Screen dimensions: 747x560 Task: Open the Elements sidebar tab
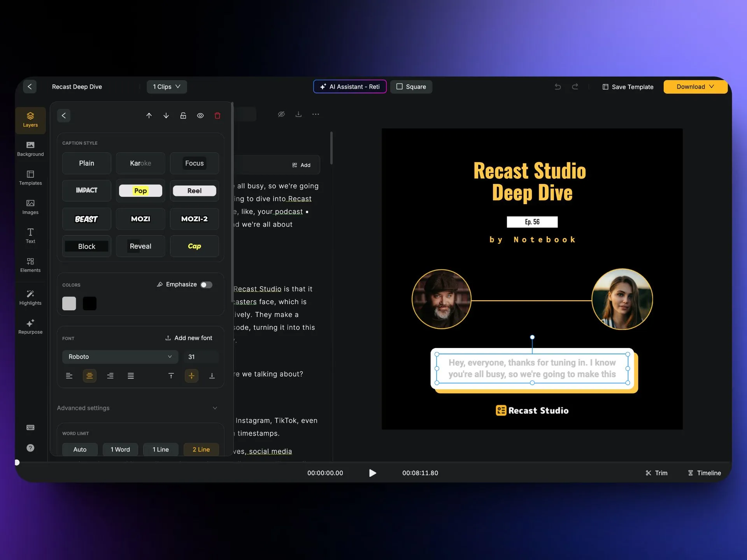pyautogui.click(x=30, y=264)
